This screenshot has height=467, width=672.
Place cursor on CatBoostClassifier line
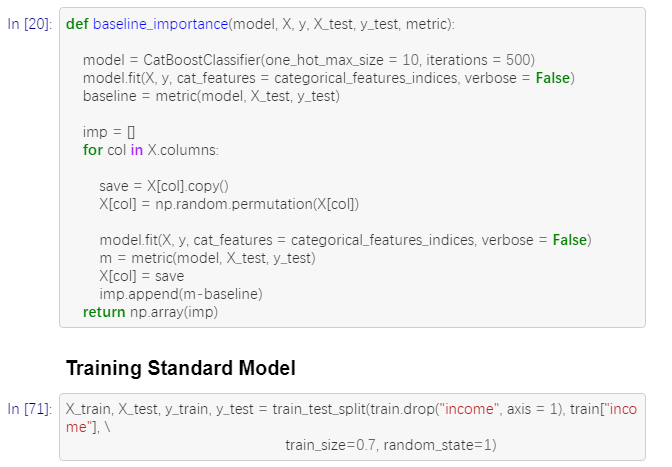[x=308, y=60]
